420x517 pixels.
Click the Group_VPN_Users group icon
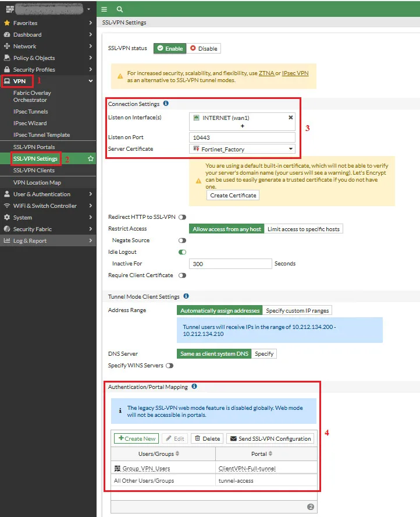pyautogui.click(x=118, y=469)
